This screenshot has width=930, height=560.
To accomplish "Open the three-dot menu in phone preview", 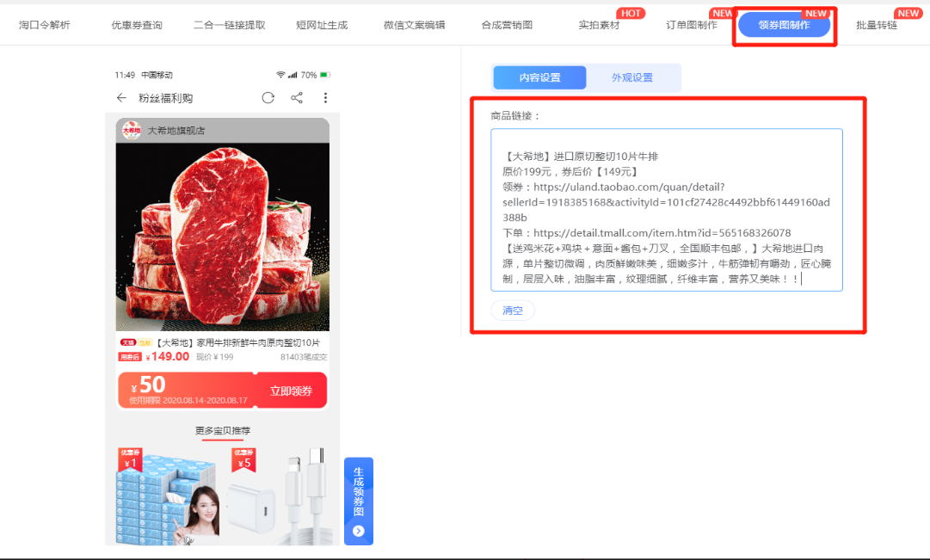I will [325, 98].
